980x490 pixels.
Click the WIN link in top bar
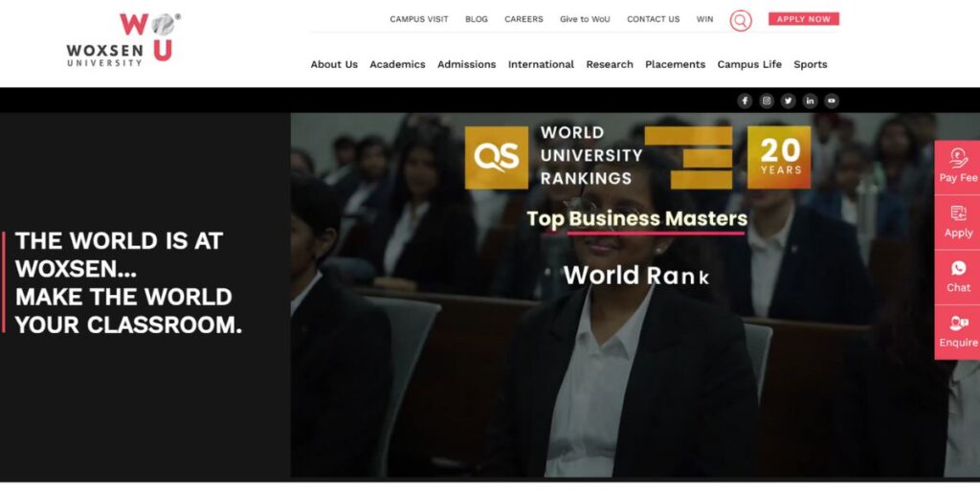pyautogui.click(x=704, y=19)
